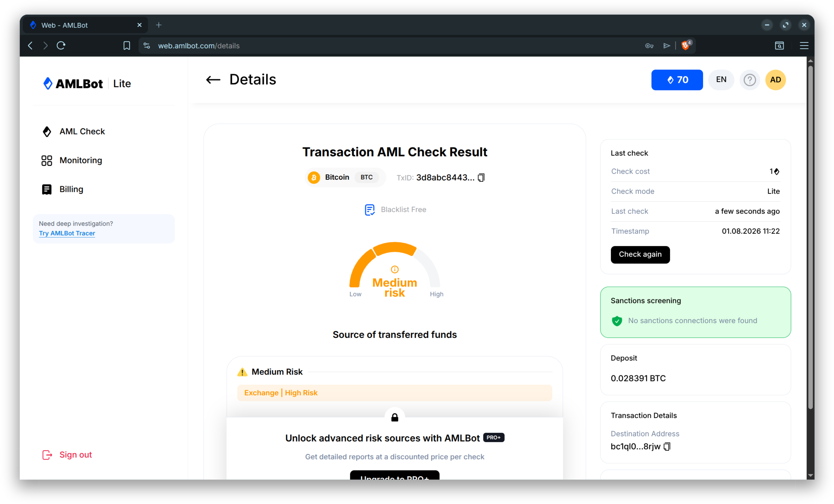Open a new browser tab
834x504 pixels.
pyautogui.click(x=159, y=25)
